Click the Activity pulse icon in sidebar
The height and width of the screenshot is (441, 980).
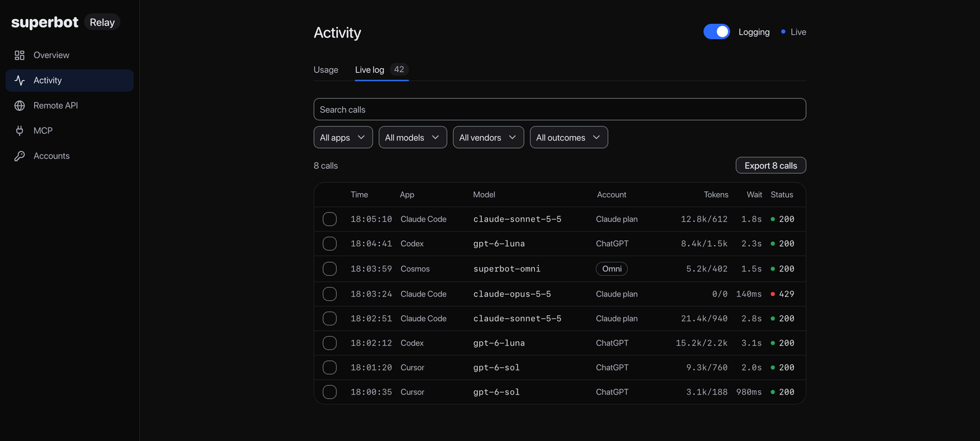[x=20, y=80]
